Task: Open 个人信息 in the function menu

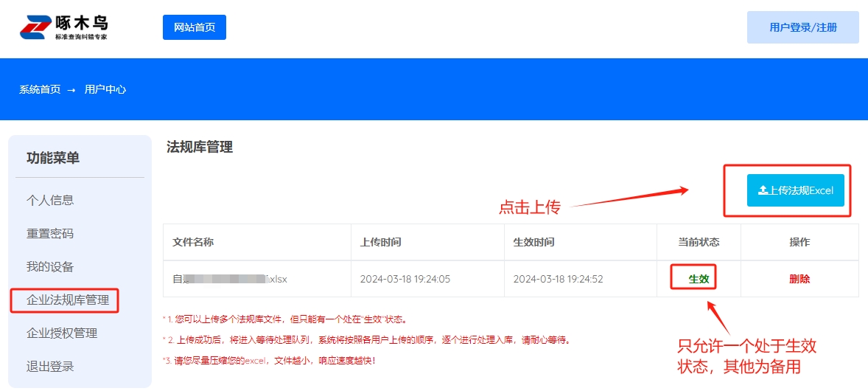Action: pos(50,200)
